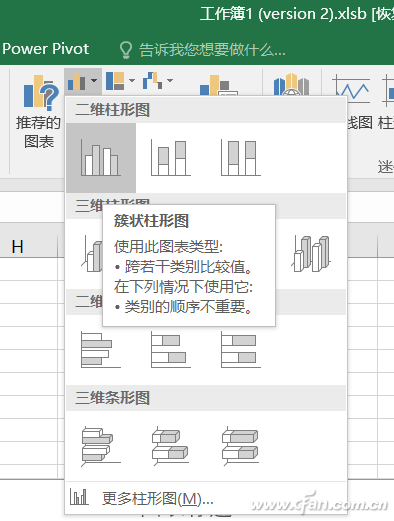
Task: Click the line sparkline icon
Action: (351, 88)
